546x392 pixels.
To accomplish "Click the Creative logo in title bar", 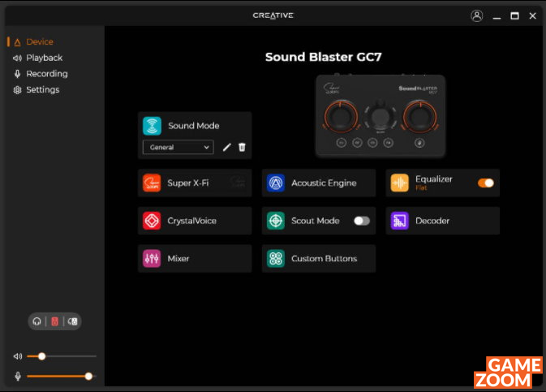I will pos(273,15).
